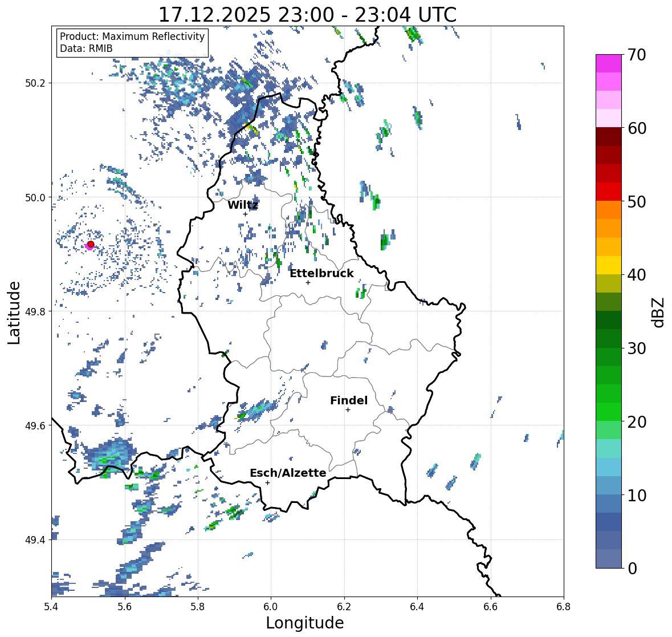
Task: Click the 6.6 longitude tick label
Action: (x=491, y=607)
